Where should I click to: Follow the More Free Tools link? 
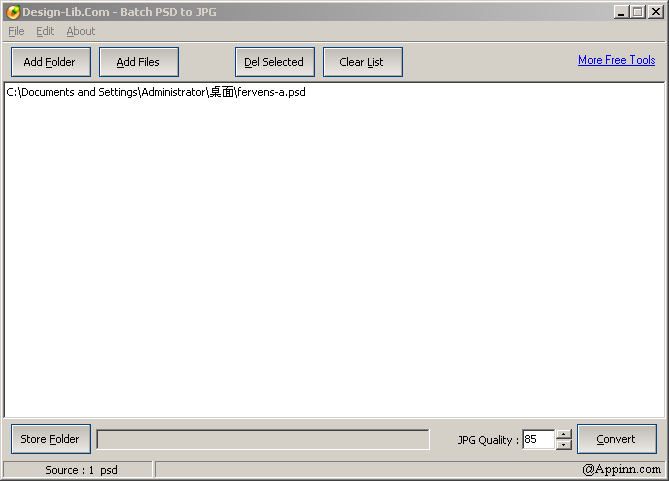pos(616,60)
